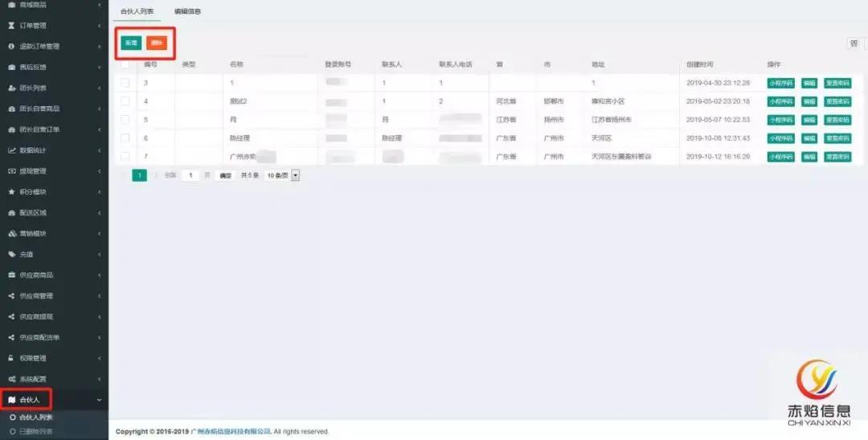
Task: Switch to the 编辑信息 tab
Action: [x=187, y=11]
